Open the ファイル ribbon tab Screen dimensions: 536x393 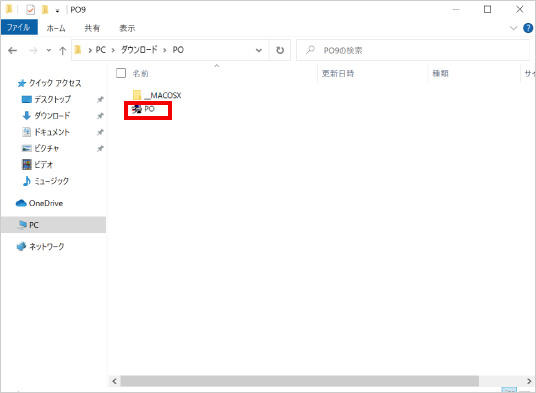coord(19,27)
